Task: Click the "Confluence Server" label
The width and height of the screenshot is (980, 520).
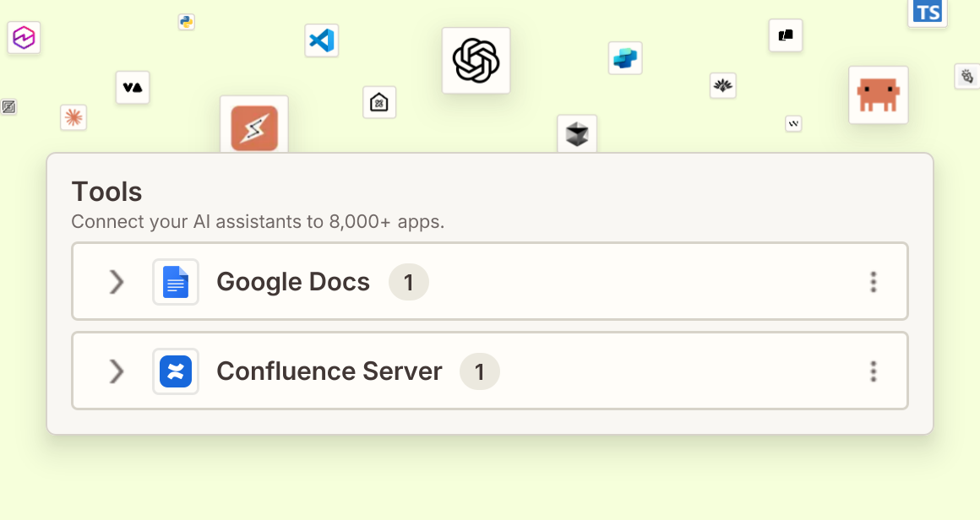Action: pos(329,371)
